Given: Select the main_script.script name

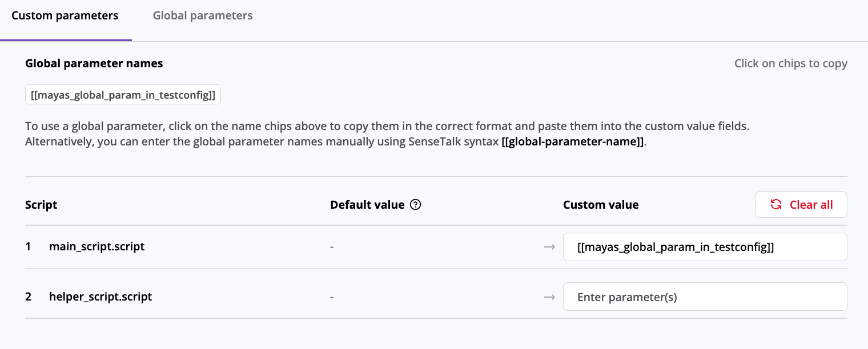Looking at the screenshot, I should [97, 246].
